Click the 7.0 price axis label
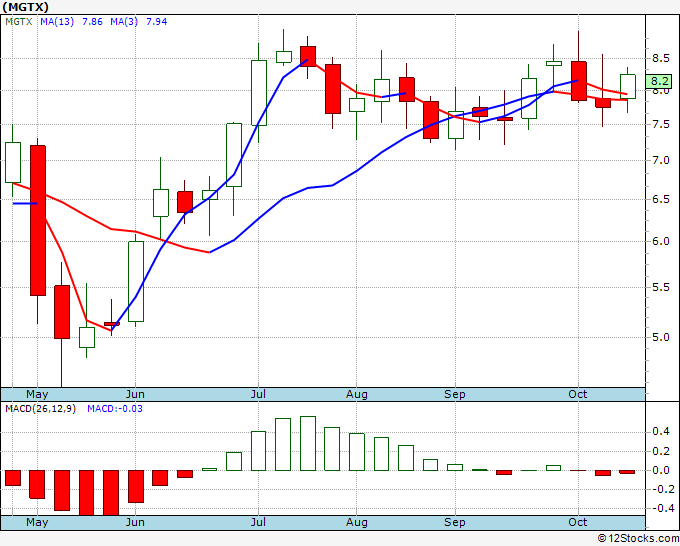Viewport: 680px width, 546px height. tap(660, 160)
